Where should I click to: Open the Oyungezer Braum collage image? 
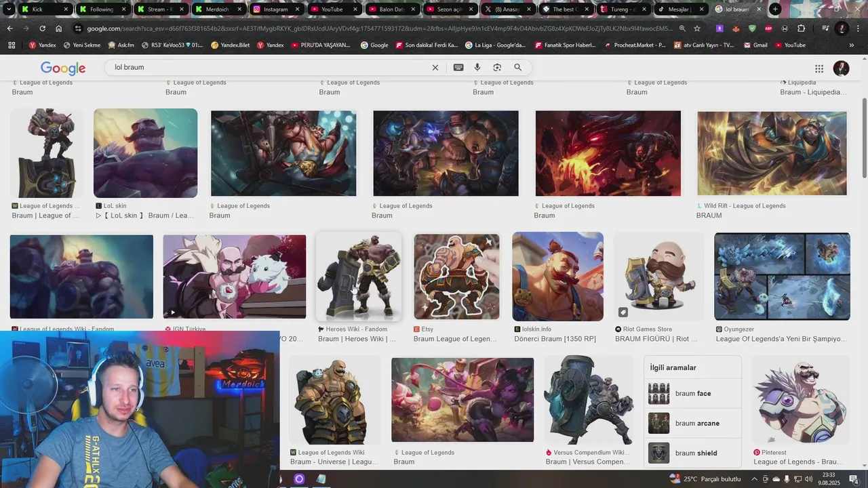coord(782,277)
